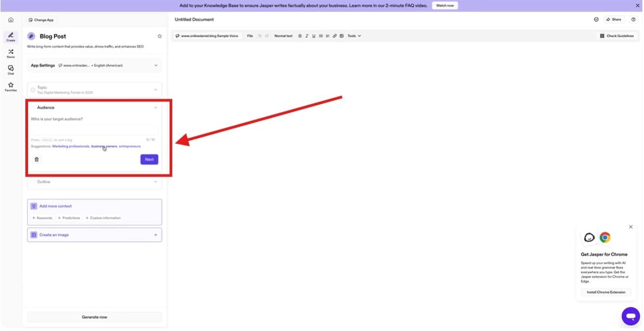The height and width of the screenshot is (331, 644).
Task: Click the Blog Post pencil icon
Action: tap(31, 36)
